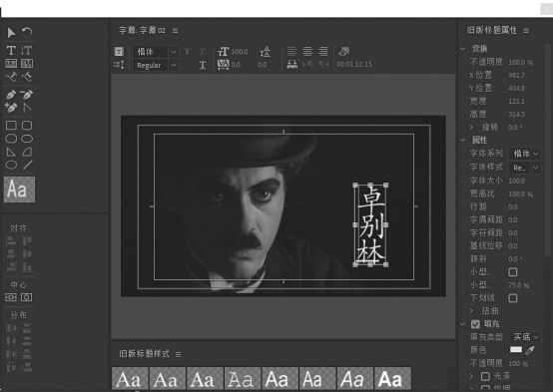Click the toolbar font size 100.0 value
Image resolution: width=553 pixels, height=392 pixels.
[240, 52]
